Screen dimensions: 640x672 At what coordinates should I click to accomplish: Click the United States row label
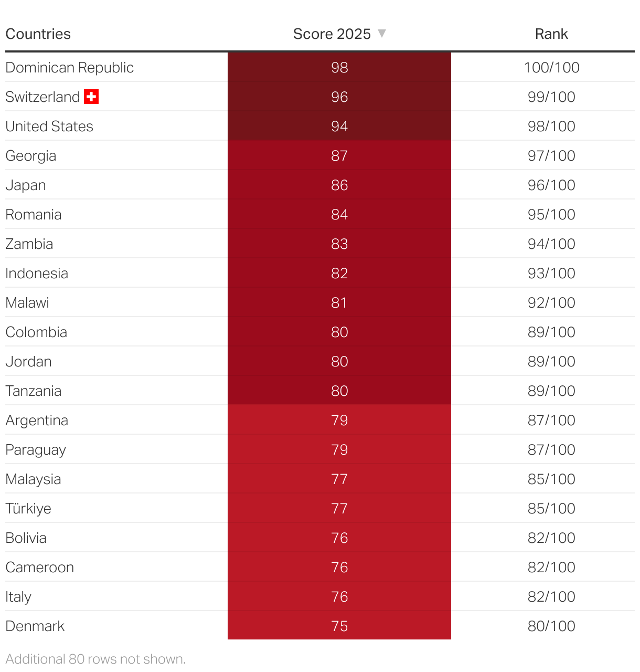[x=49, y=127]
